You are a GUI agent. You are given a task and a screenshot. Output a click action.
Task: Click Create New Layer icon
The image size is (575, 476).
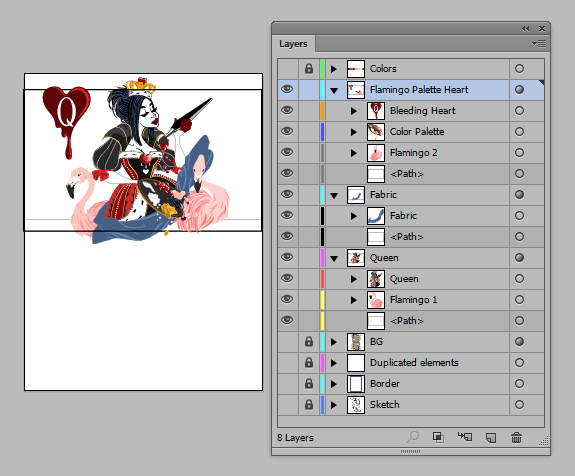pyautogui.click(x=491, y=437)
